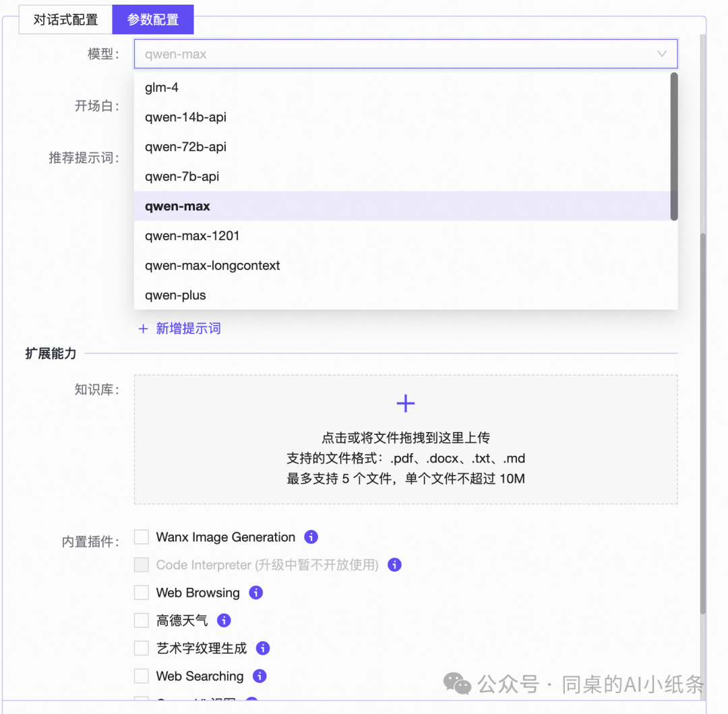The image size is (728, 714).
Task: Click the large plus upload icon
Action: (405, 403)
